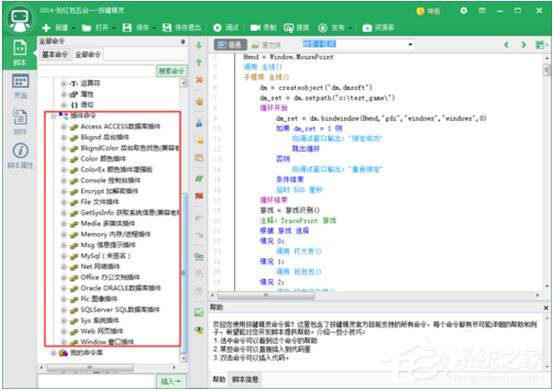Close the 帮助 help panel
553x391 pixels.
pos(546,308)
